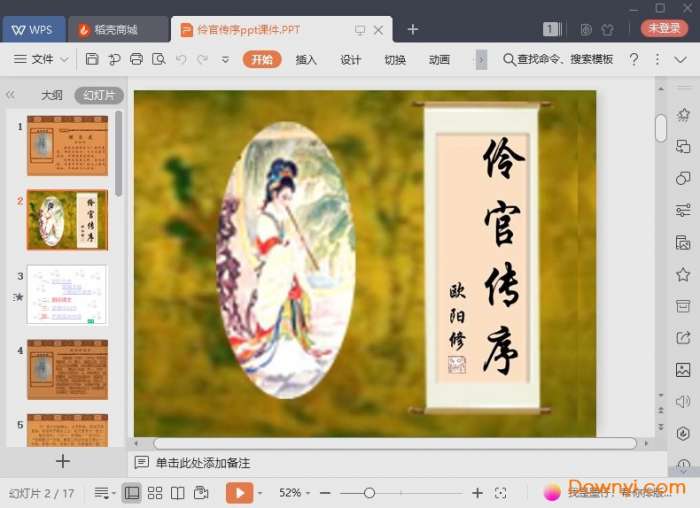Click zoom out minus button
Image resolution: width=700 pixels, height=508 pixels.
pyautogui.click(x=325, y=493)
